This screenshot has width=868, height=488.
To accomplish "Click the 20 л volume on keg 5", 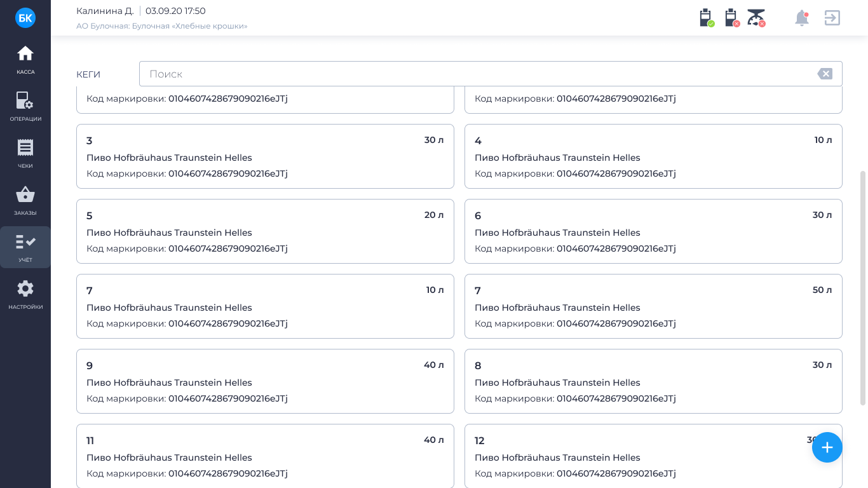I will (x=434, y=215).
